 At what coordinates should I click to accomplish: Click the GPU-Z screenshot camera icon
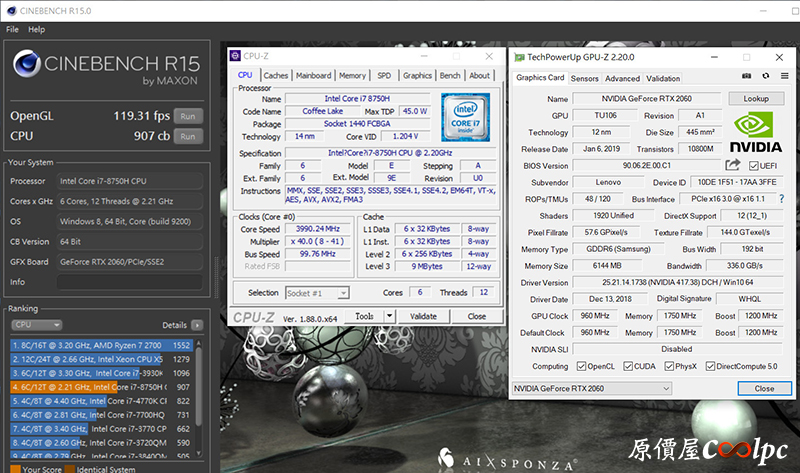click(746, 76)
